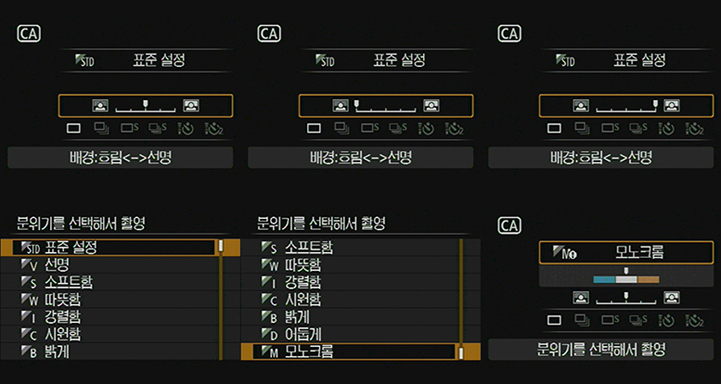Choose 10-second self-timer beneath the far-left blur slider
Image resolution: width=721 pixels, height=384 pixels.
[x=426, y=128]
